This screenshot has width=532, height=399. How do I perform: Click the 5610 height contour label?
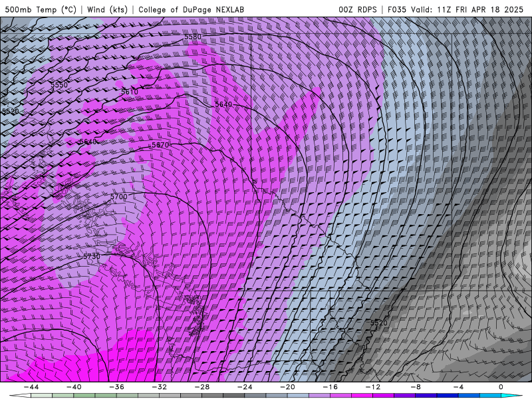[130, 92]
